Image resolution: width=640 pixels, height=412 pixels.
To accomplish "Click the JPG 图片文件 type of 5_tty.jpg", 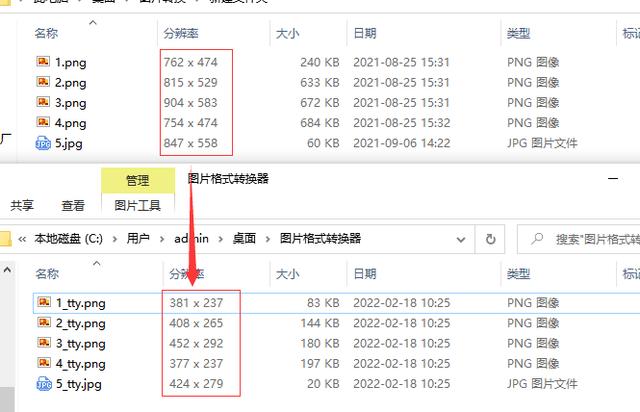I will pos(542,383).
